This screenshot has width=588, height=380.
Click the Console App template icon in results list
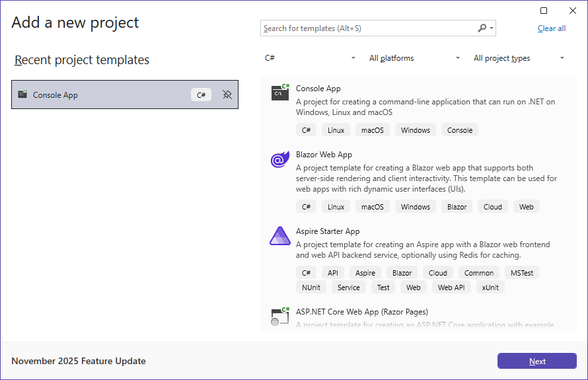280,93
